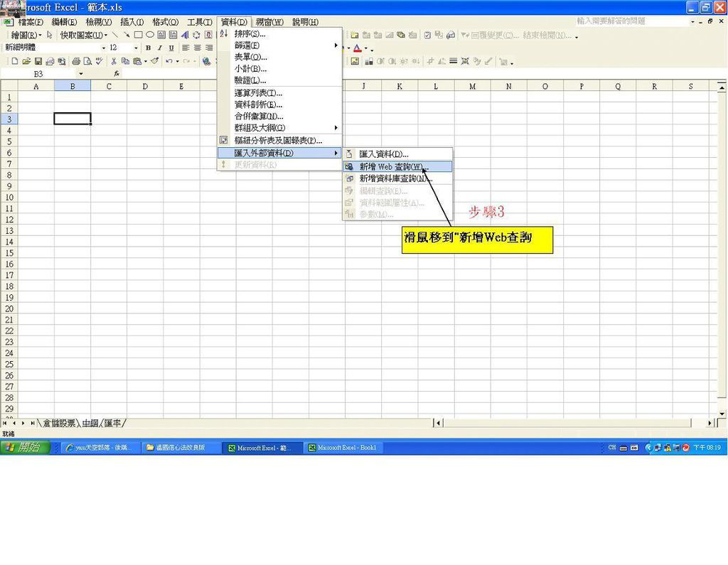Open the 格式(O) Format menu
The image size is (728, 565).
[165, 22]
